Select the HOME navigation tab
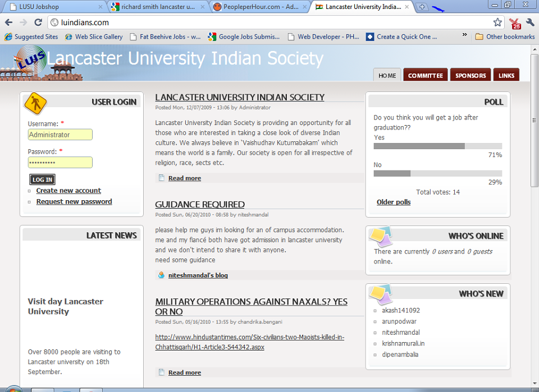 387,75
